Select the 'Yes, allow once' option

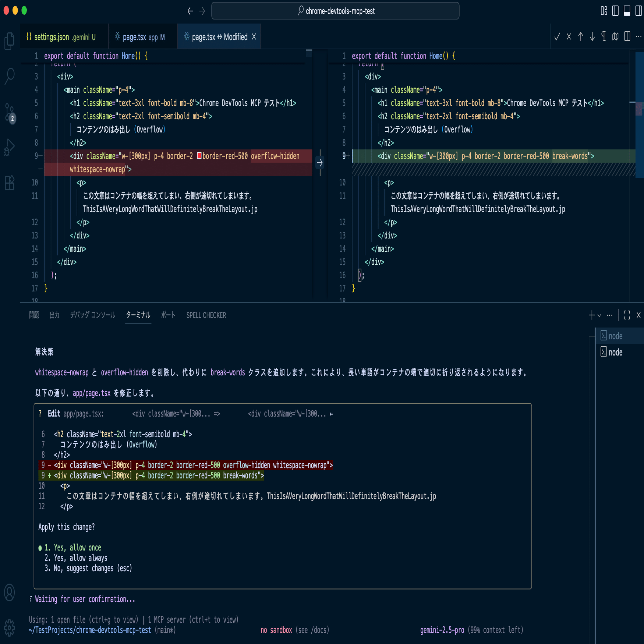pos(72,547)
